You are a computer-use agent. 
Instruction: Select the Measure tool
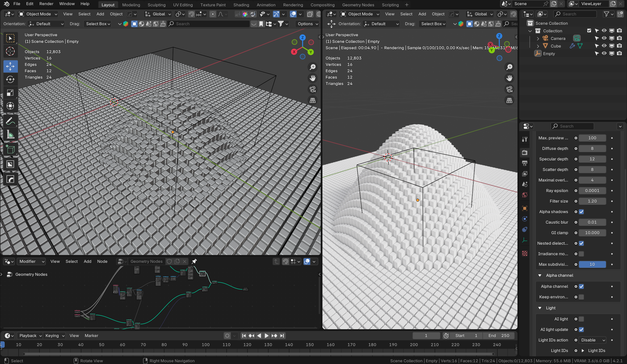10,135
